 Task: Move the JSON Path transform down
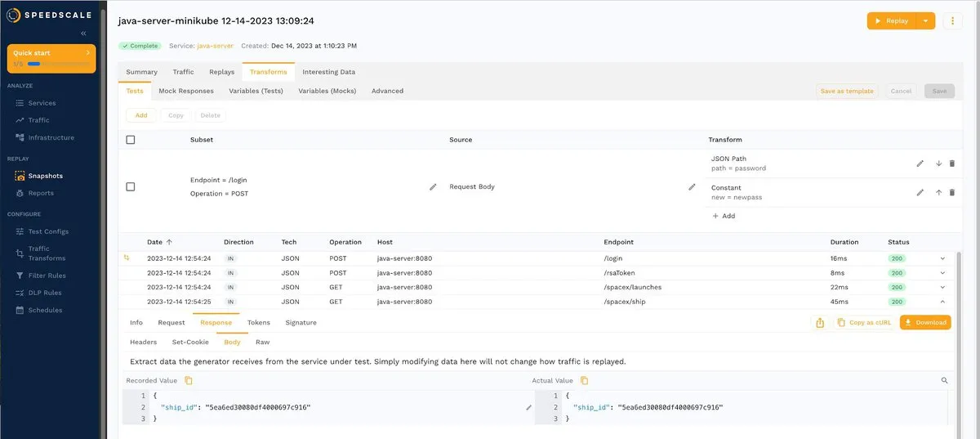tap(938, 164)
